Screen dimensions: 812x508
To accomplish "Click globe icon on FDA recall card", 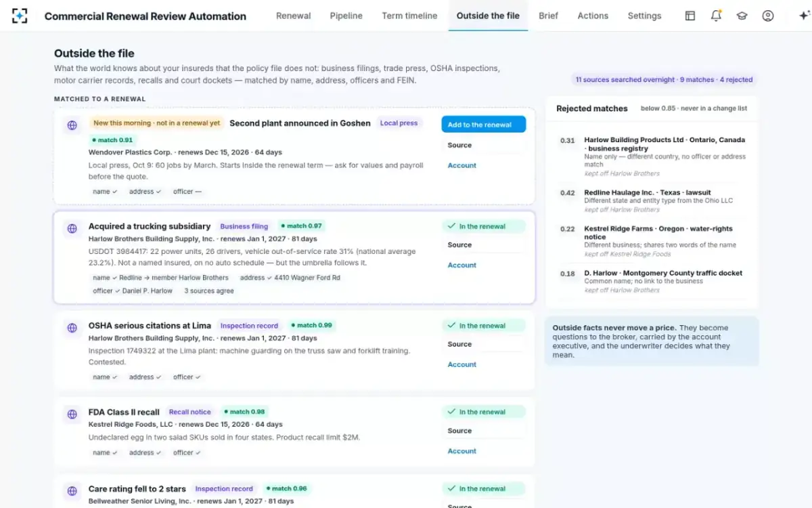I will coord(72,415).
